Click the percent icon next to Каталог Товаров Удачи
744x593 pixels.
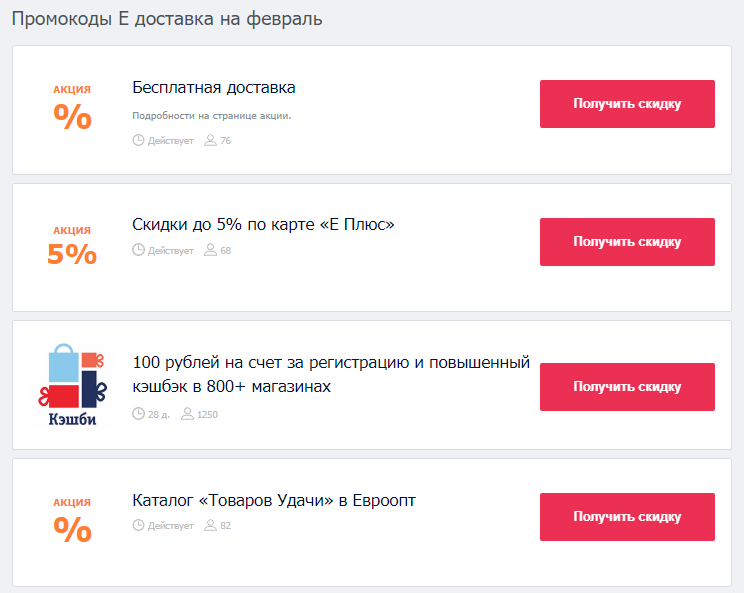tap(72, 529)
